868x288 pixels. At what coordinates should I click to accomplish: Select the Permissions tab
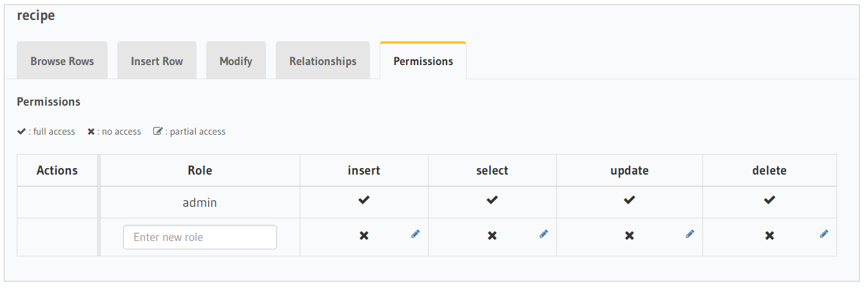423,61
